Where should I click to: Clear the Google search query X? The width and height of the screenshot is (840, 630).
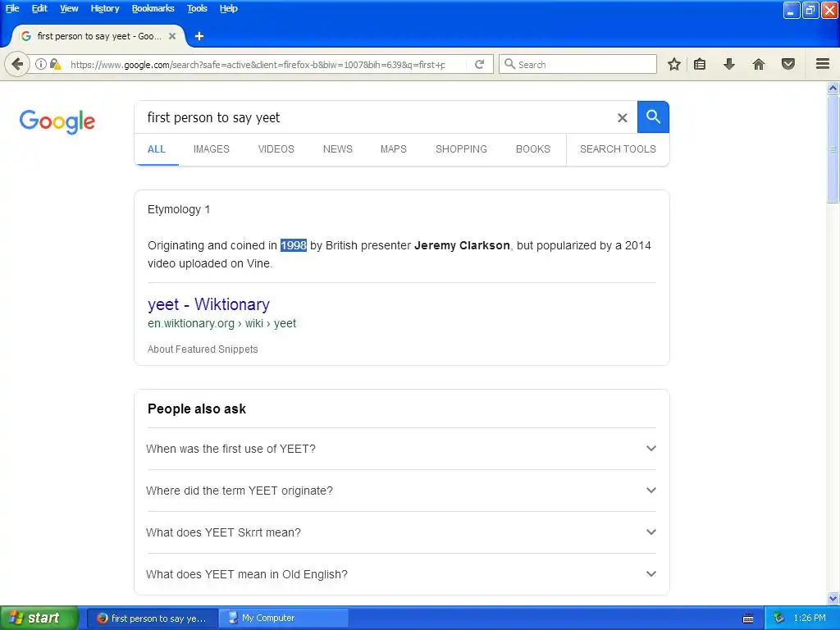click(622, 117)
